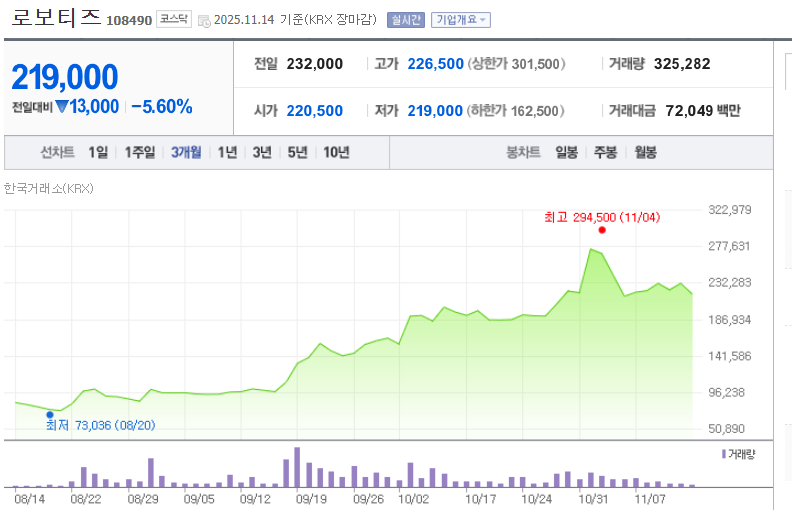
Task: Click the current price 219,000
Action: click(x=65, y=77)
